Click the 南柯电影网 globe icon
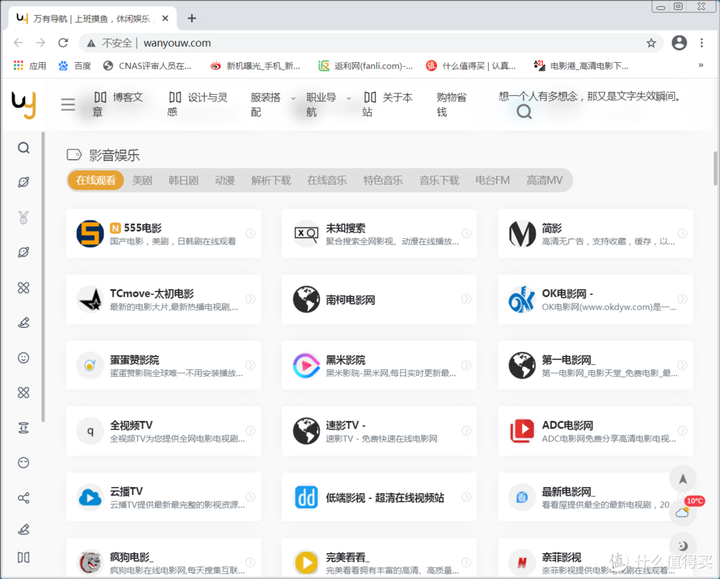Screen dimensions: 720x579 306,299
